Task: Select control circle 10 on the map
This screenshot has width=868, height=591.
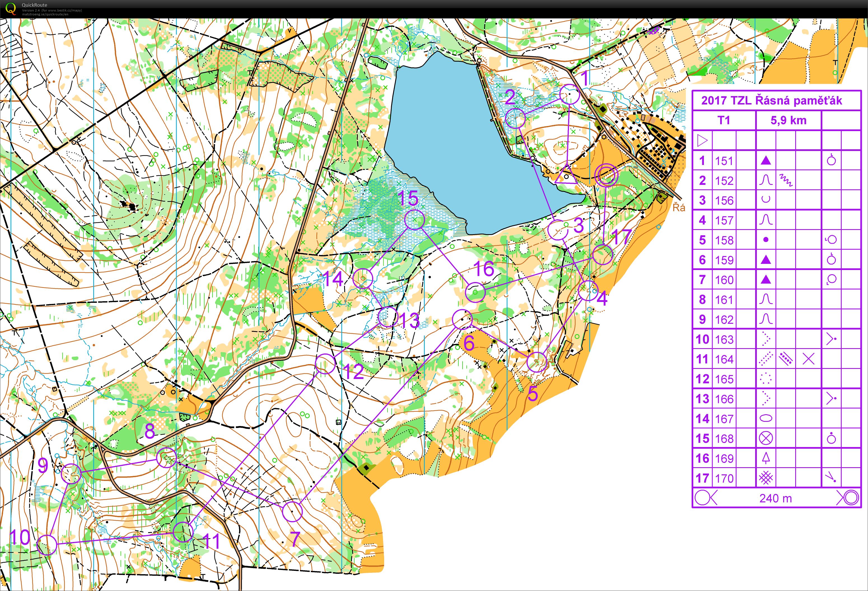Action: 47,545
